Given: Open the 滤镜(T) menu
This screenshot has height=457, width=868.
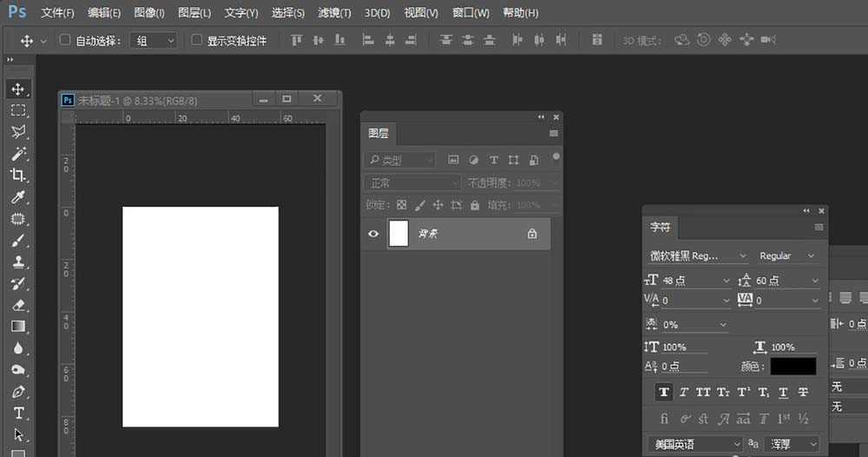Looking at the screenshot, I should tap(334, 13).
